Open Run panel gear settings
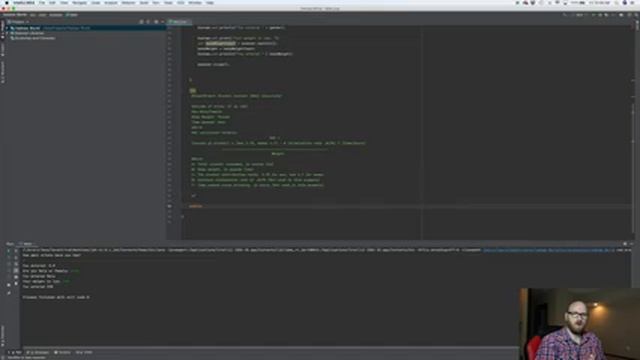The height and width of the screenshot is (360, 640). (x=625, y=244)
